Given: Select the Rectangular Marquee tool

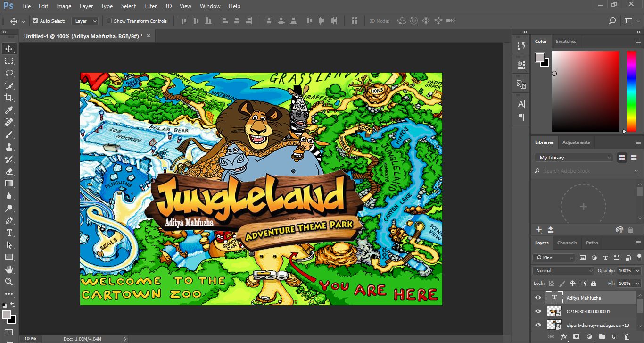Looking at the screenshot, I should [x=9, y=61].
